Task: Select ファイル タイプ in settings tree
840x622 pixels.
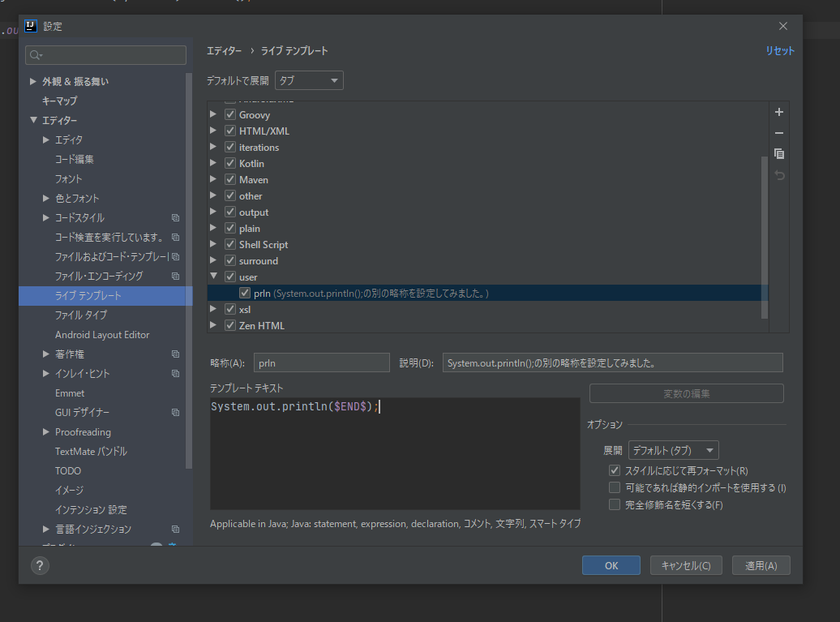Action: pyautogui.click(x=81, y=315)
